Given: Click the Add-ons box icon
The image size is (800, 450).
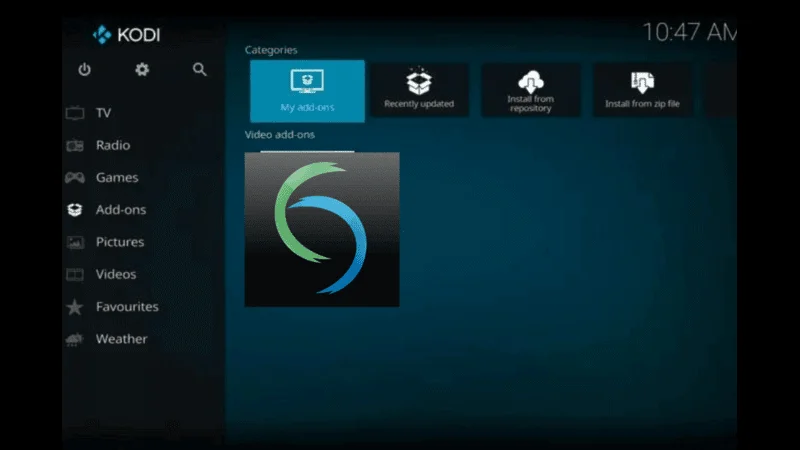Looking at the screenshot, I should [75, 210].
